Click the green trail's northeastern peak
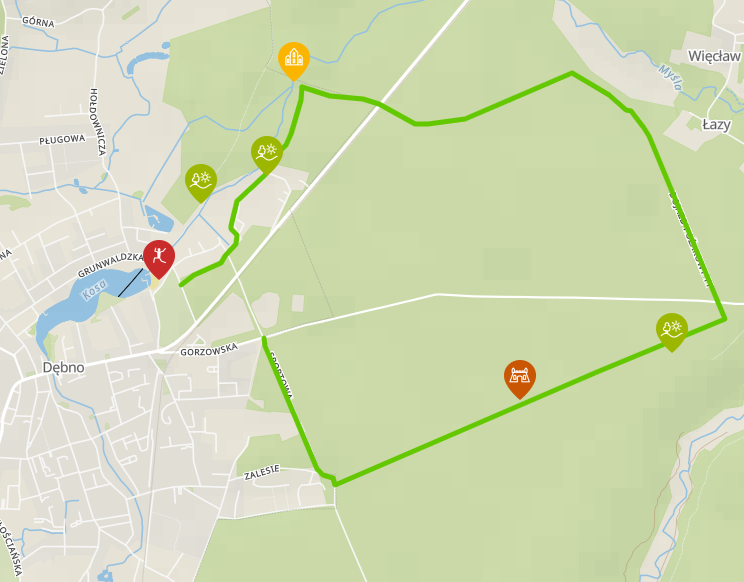Viewport: 744px width, 582px height. point(572,73)
